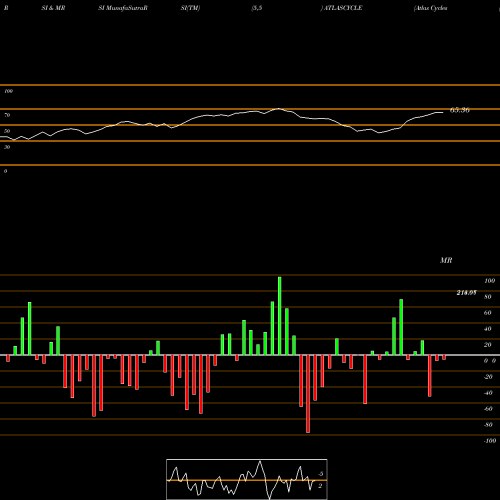This screenshot has width=500, height=500.
Task: Click the MunafaSutra header text
Action: [x=123, y=8]
